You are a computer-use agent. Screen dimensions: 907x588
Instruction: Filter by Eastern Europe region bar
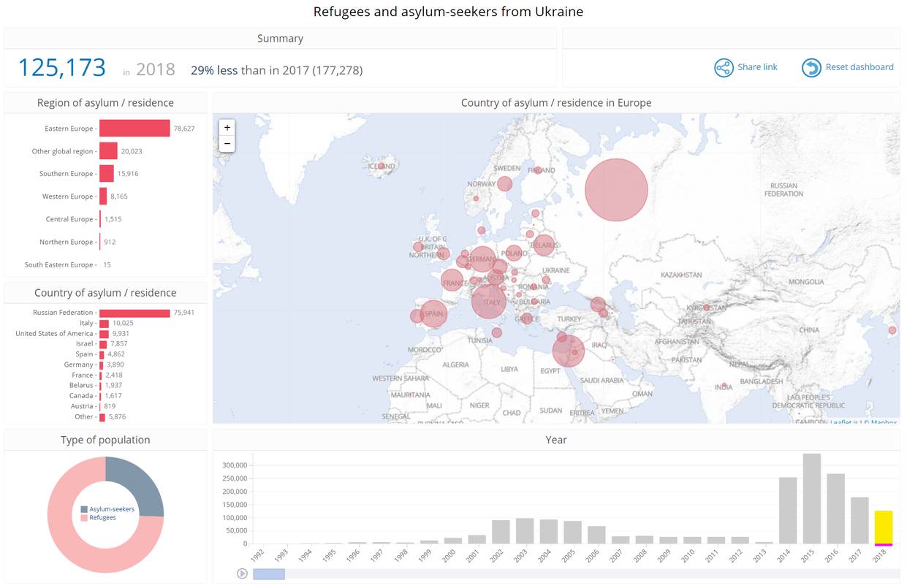(x=134, y=129)
